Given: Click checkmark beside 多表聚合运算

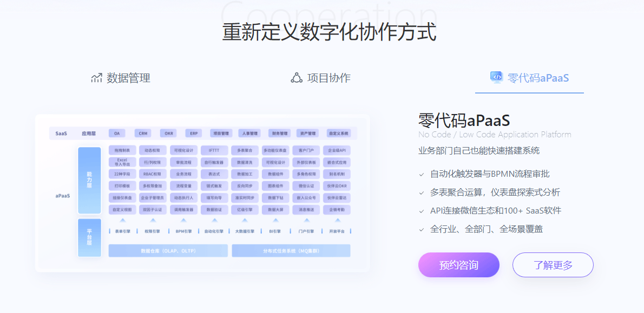Looking at the screenshot, I should [422, 193].
